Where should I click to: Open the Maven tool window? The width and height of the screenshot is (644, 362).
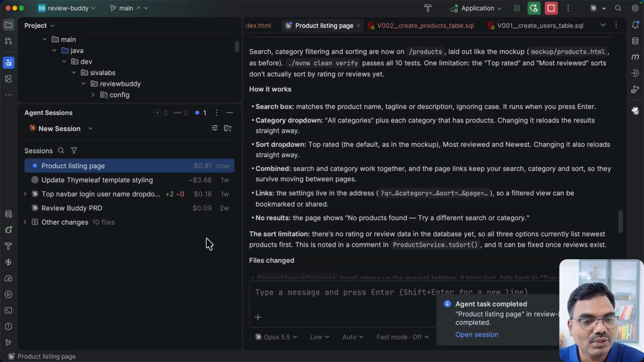(x=635, y=57)
